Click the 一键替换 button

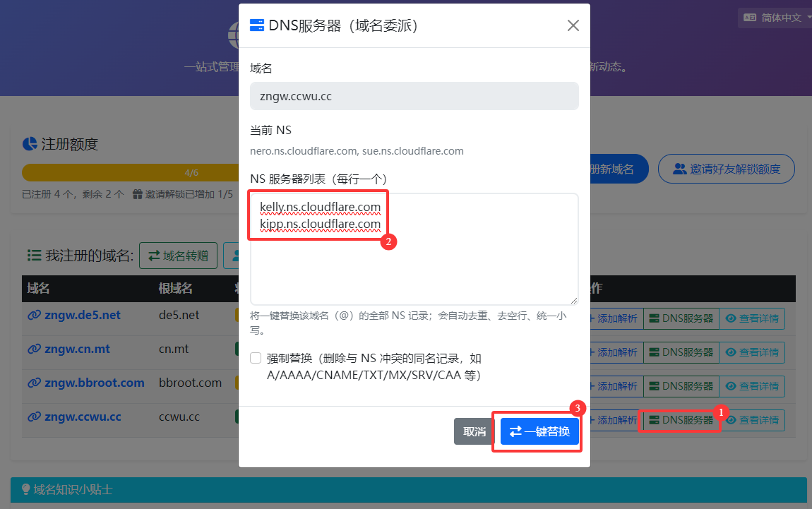[539, 431]
